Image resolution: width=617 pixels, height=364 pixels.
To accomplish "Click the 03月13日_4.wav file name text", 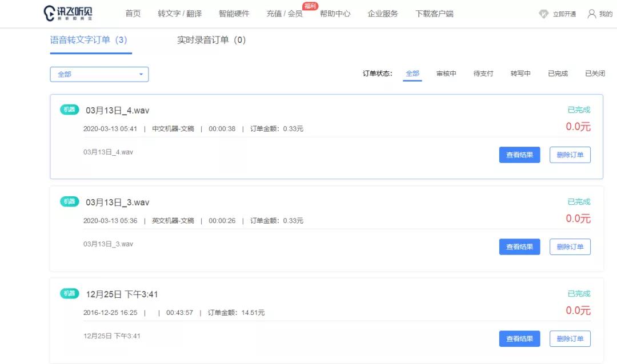I will click(118, 110).
